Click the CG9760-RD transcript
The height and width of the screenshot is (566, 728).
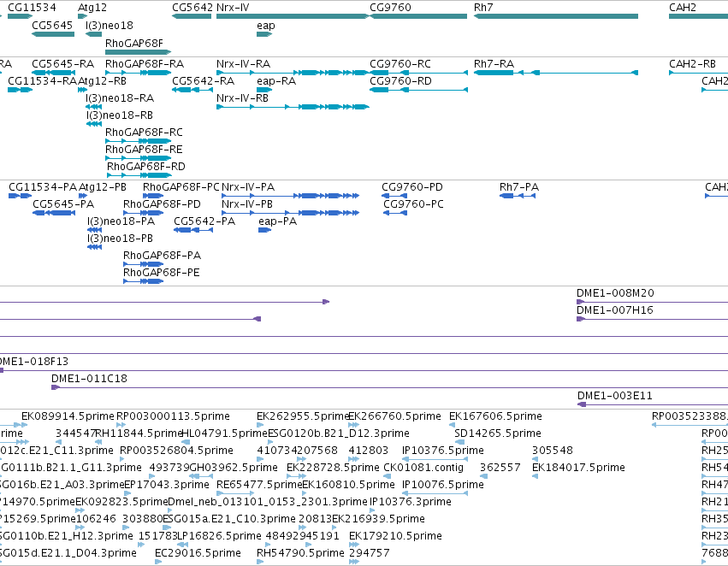coord(418,90)
